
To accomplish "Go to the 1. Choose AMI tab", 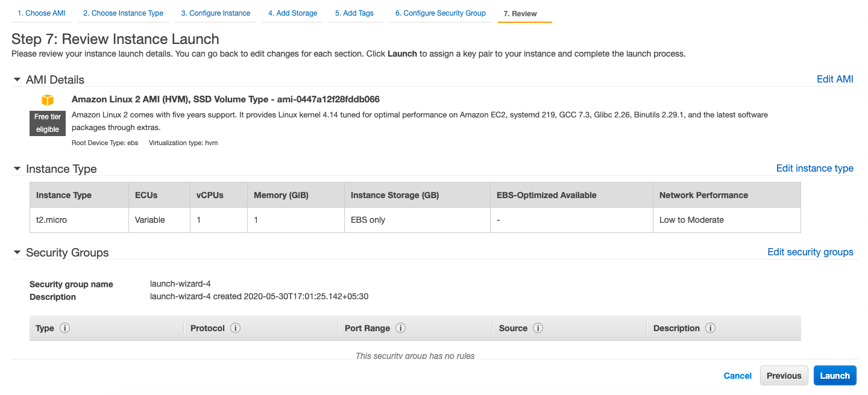I will point(41,13).
